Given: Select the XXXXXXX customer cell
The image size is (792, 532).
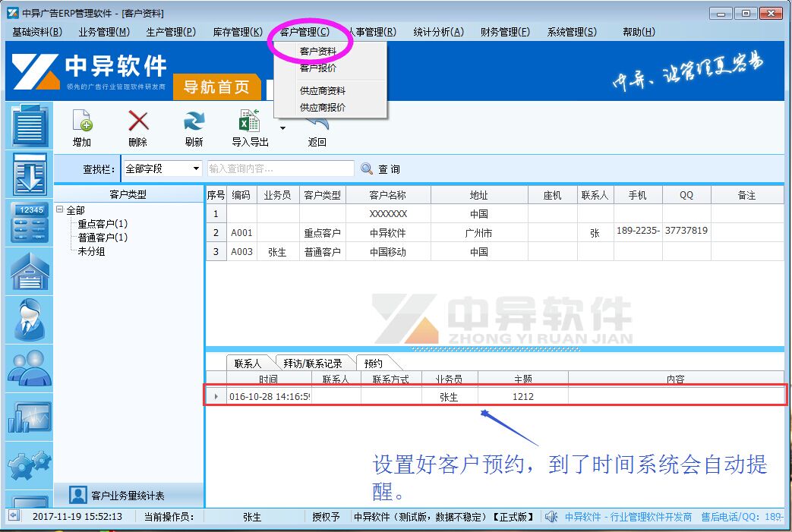Looking at the screenshot, I should pyautogui.click(x=388, y=213).
